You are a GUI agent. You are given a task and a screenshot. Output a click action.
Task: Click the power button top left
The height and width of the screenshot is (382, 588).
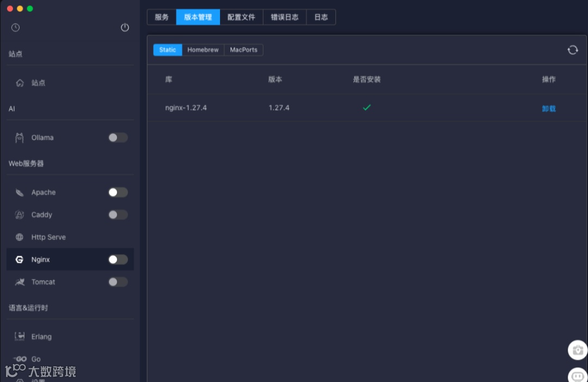[125, 27]
